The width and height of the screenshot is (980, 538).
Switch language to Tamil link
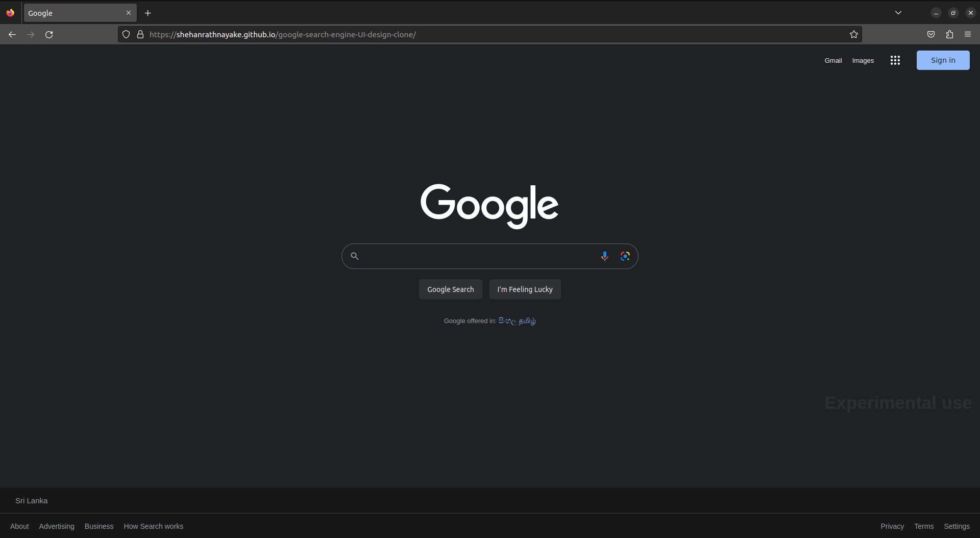[527, 321]
